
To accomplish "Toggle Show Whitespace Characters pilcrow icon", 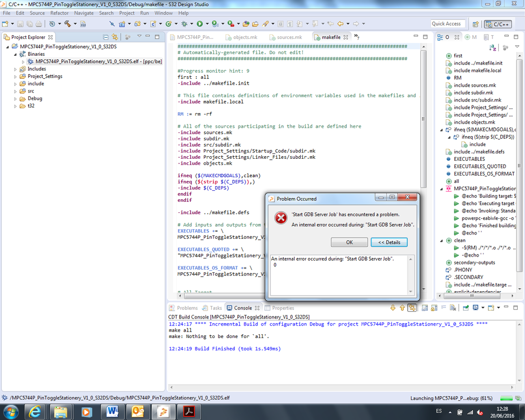I will click(x=290, y=24).
